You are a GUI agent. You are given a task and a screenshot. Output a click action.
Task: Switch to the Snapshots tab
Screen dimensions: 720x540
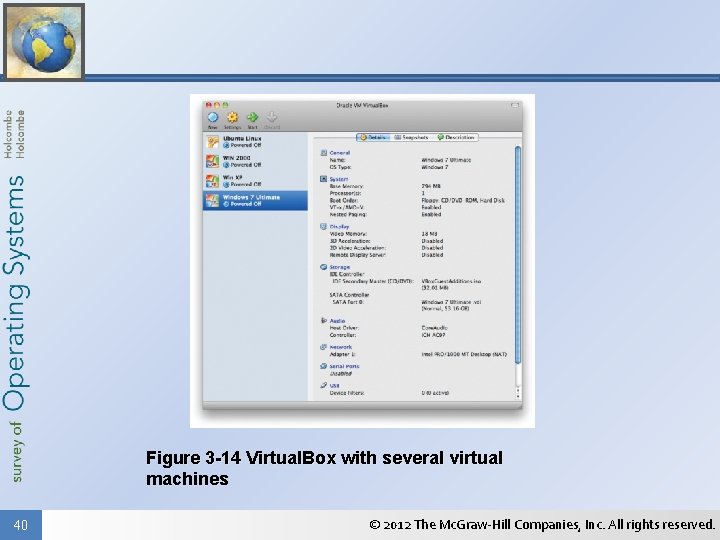coord(411,137)
